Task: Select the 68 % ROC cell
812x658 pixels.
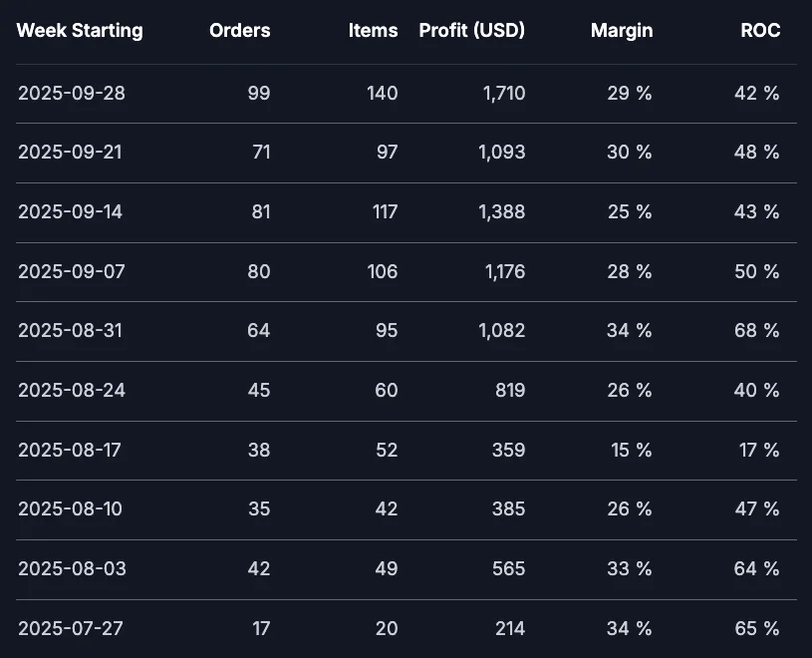Action: pos(757,331)
